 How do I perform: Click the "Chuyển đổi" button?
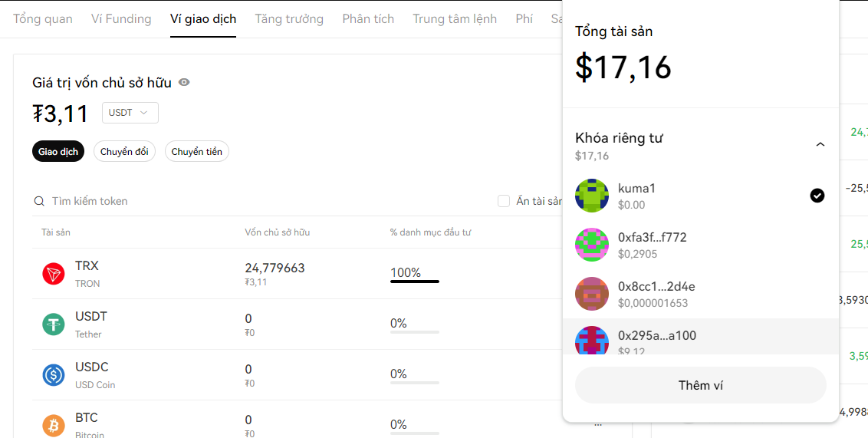pyautogui.click(x=124, y=152)
